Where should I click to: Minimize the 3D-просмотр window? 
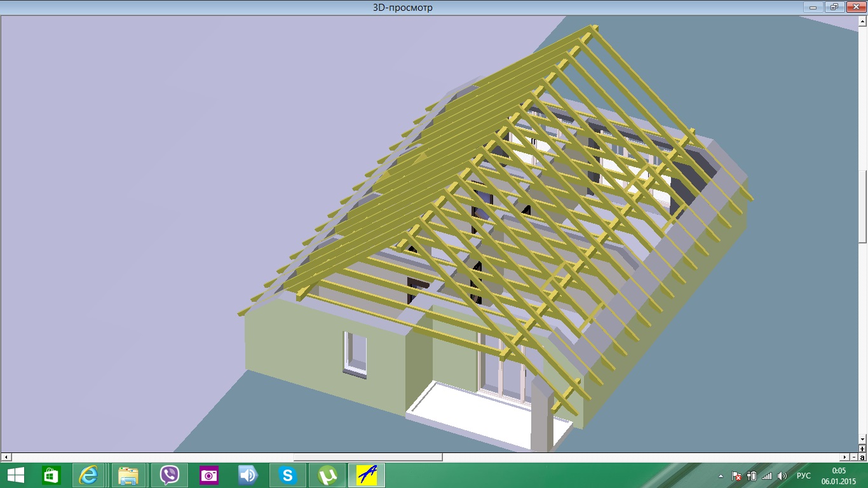tap(813, 7)
